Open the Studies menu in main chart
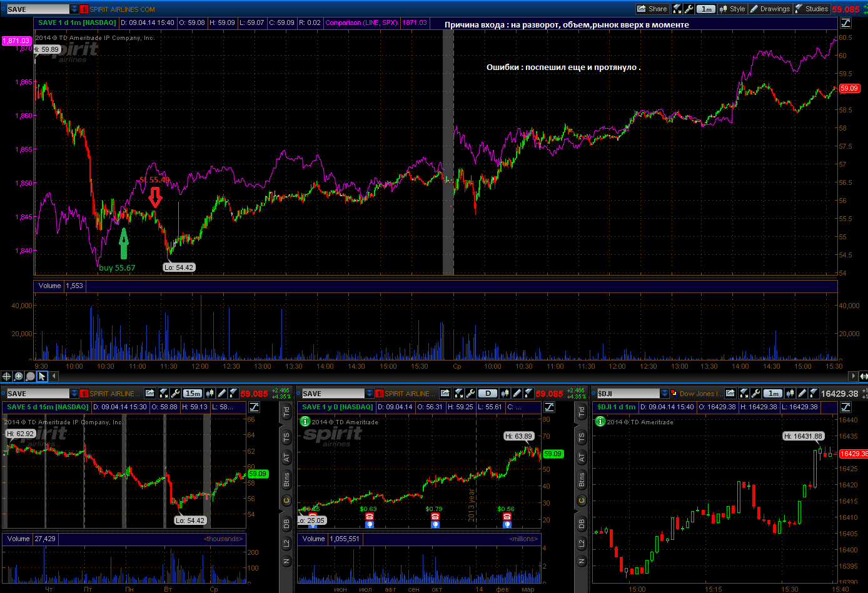The width and height of the screenshot is (868, 593). [x=812, y=9]
